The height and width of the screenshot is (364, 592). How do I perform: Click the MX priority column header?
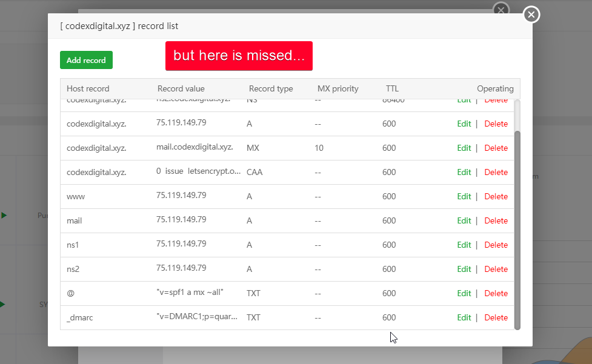click(x=338, y=88)
